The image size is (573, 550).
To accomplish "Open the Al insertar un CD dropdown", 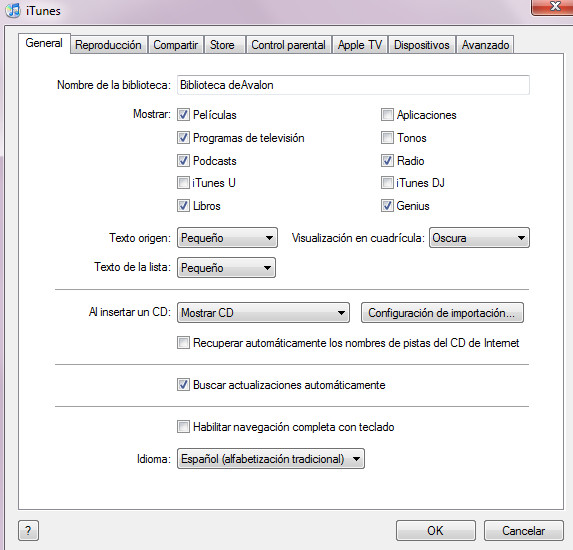I will point(263,313).
